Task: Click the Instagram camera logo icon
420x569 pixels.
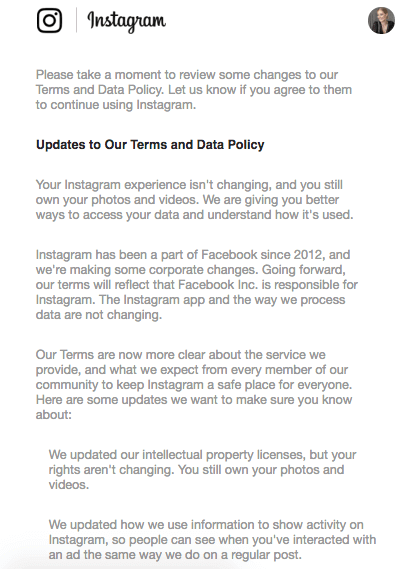Action: pos(49,20)
